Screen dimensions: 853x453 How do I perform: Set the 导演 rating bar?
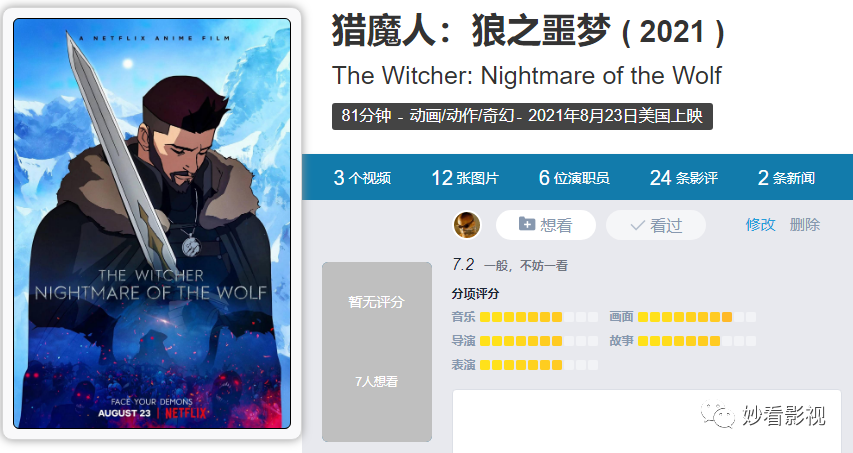(539, 341)
